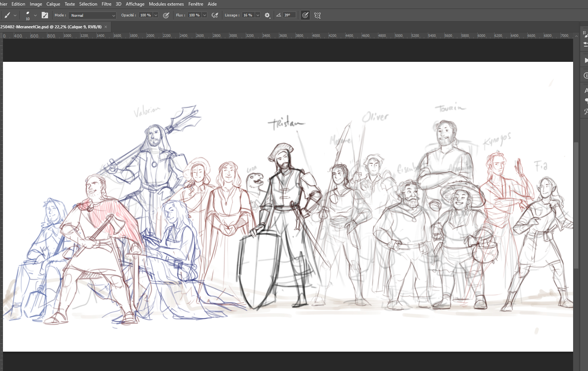Screen dimensions: 588x371
Task: Expand the Lissage value dropdown arrow
Action: pyautogui.click(x=258, y=15)
